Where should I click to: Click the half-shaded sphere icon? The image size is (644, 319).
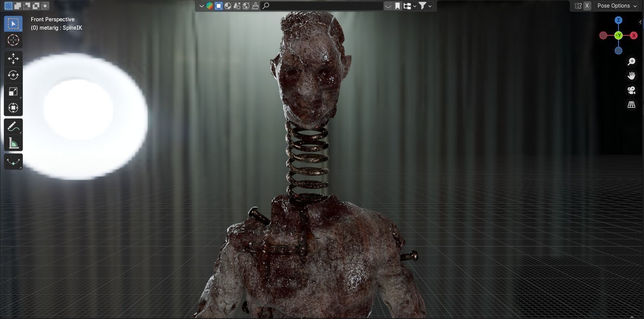[228, 6]
